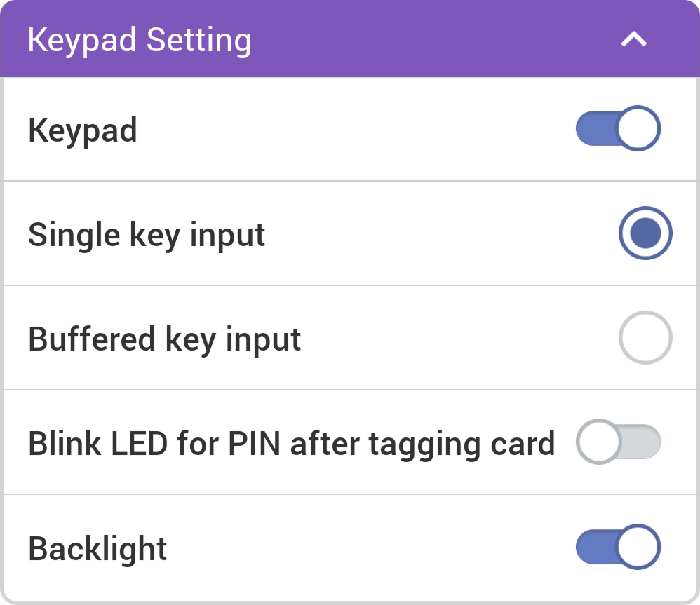This screenshot has width=700, height=605.
Task: Collapse the Keypad Setting section chevron
Action: (x=634, y=40)
